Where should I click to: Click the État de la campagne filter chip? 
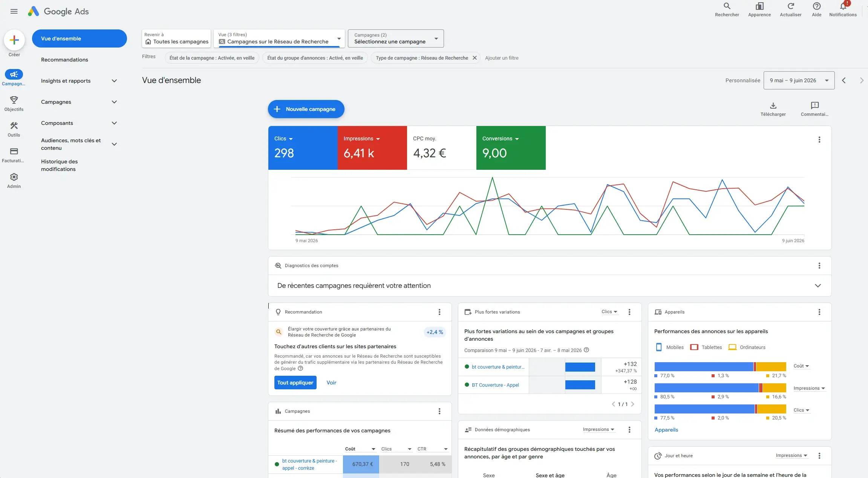point(212,58)
